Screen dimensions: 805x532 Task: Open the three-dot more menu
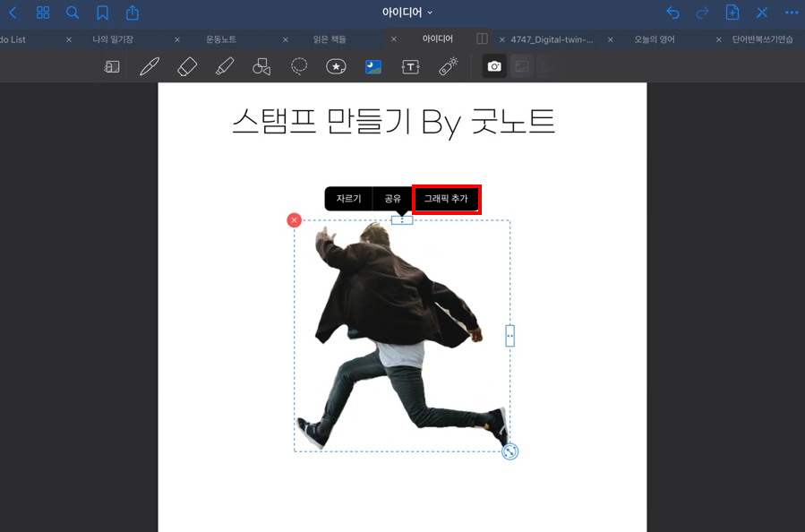pos(792,13)
